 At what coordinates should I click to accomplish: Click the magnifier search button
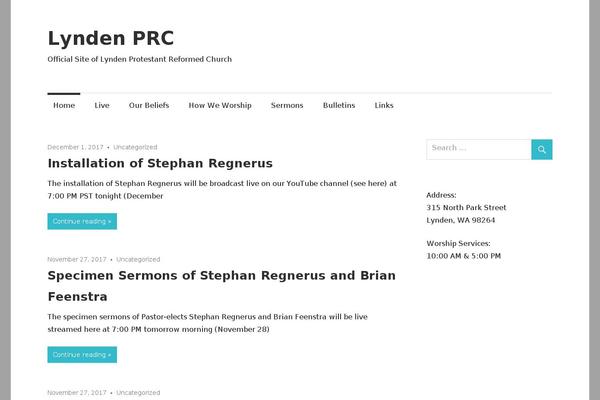point(541,149)
